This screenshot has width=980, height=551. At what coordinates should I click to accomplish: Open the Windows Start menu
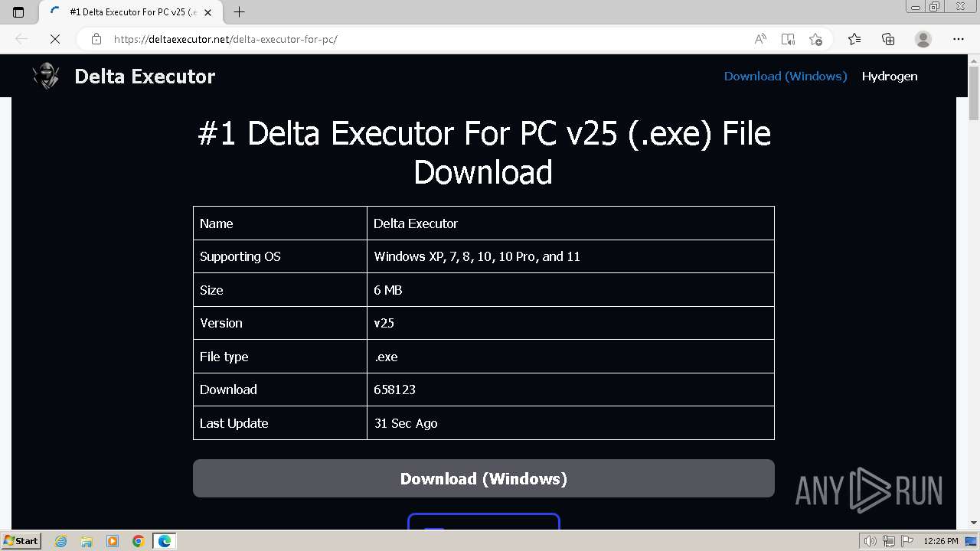click(21, 540)
